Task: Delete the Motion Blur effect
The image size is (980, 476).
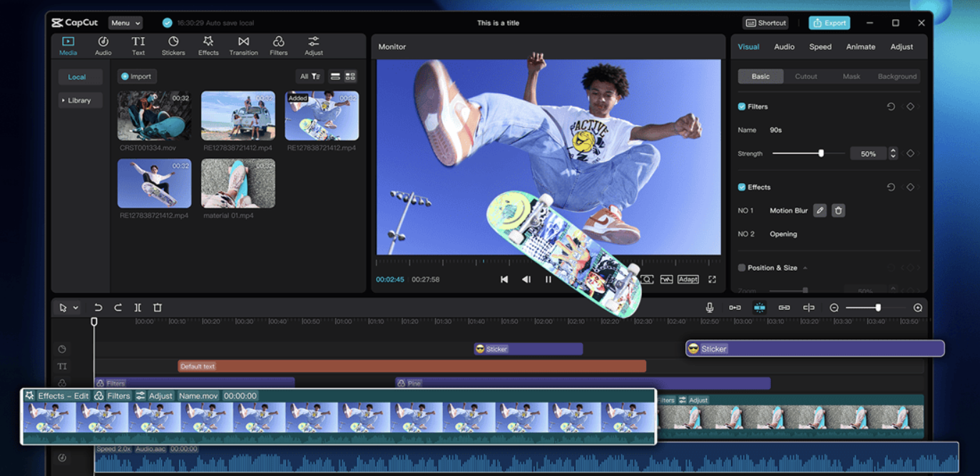Action: [x=838, y=211]
